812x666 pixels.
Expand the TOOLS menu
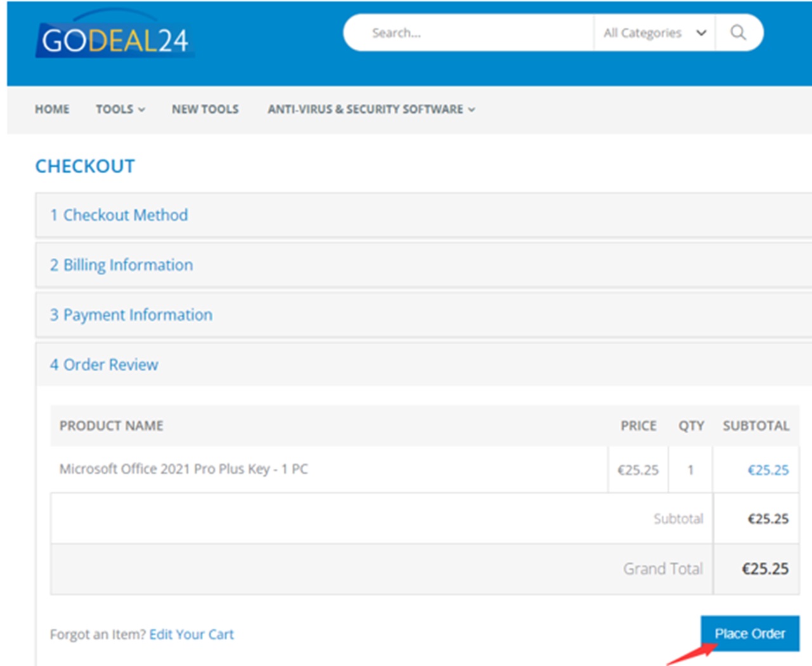(x=121, y=109)
